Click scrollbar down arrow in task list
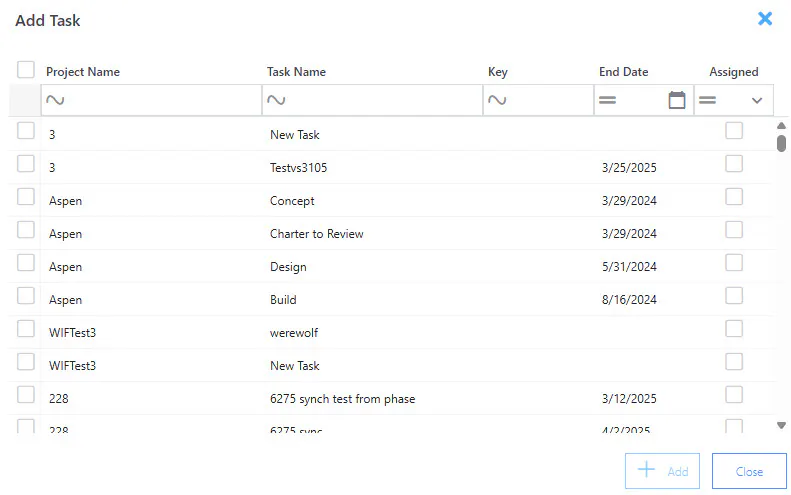The width and height of the screenshot is (791, 495). [781, 425]
